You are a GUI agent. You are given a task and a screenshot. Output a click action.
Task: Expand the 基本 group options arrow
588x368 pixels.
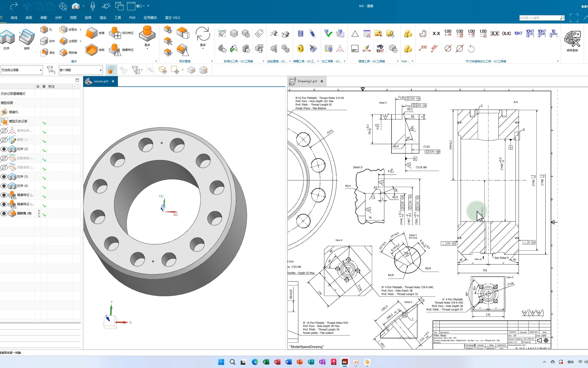(x=156, y=61)
